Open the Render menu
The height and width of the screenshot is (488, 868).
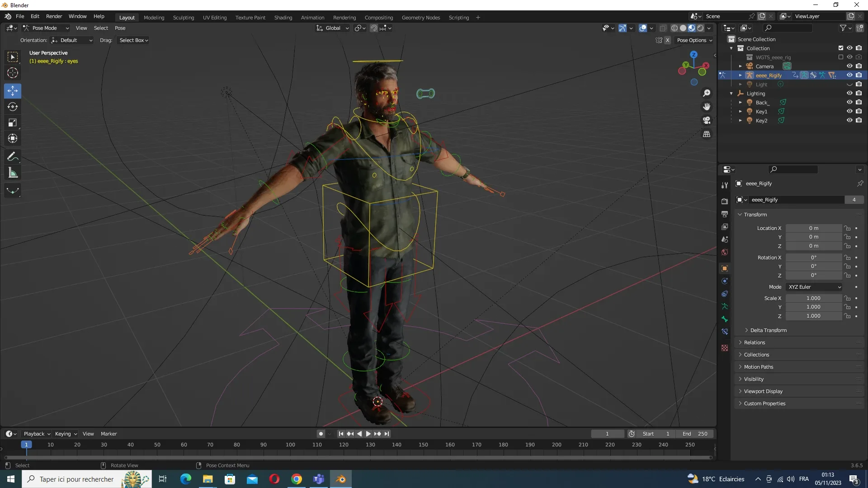pyautogui.click(x=54, y=16)
